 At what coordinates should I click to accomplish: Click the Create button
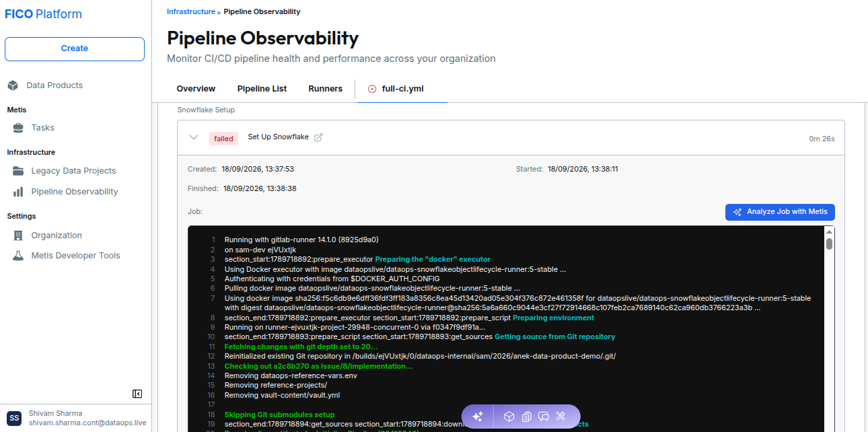coord(75,48)
